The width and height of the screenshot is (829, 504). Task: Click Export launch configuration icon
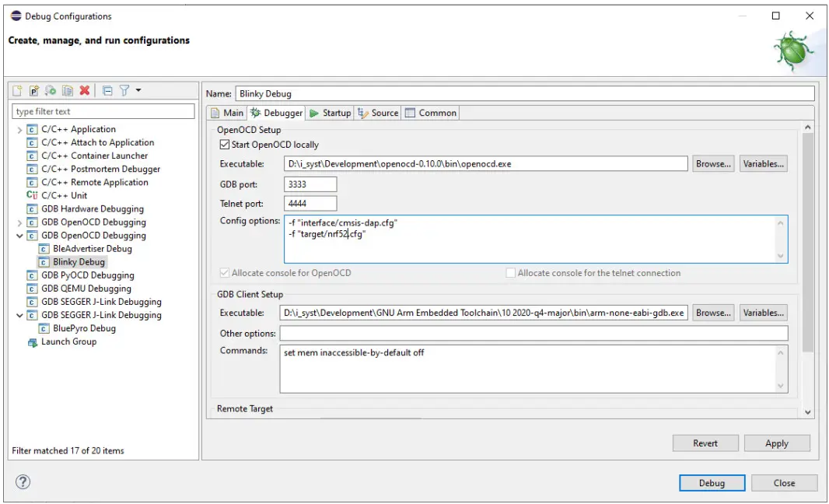pyautogui.click(x=51, y=90)
